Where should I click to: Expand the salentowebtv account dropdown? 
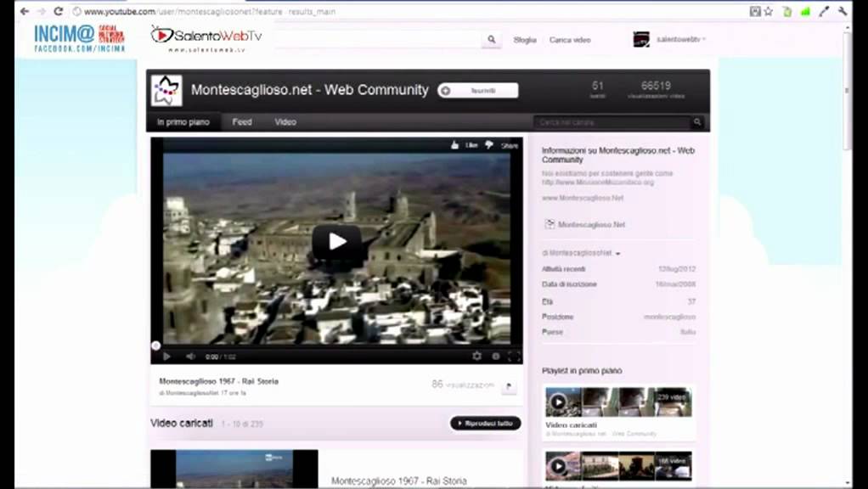pyautogui.click(x=704, y=39)
